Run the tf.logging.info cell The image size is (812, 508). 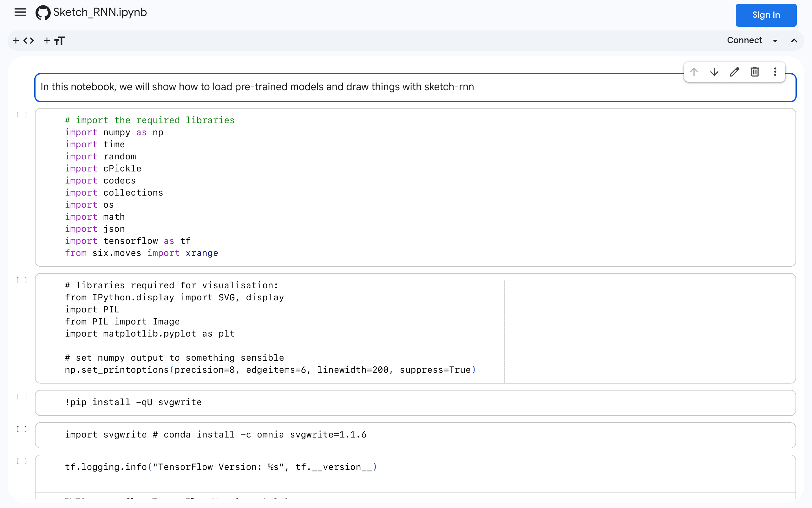point(22,461)
